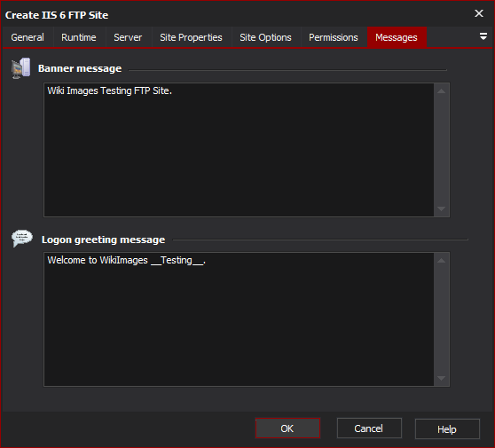Click the Banner message scrollbar down arrow
Viewport: 495px width, 448px height.
click(x=442, y=208)
